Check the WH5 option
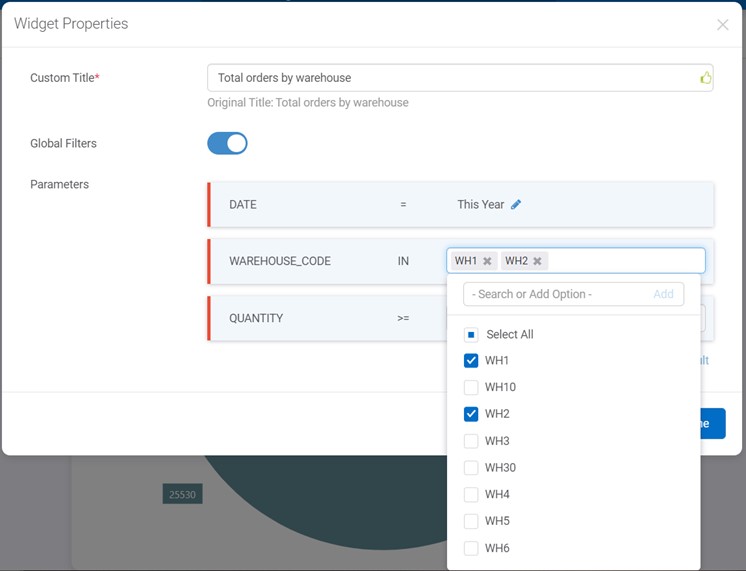This screenshot has width=746, height=571. 471,521
